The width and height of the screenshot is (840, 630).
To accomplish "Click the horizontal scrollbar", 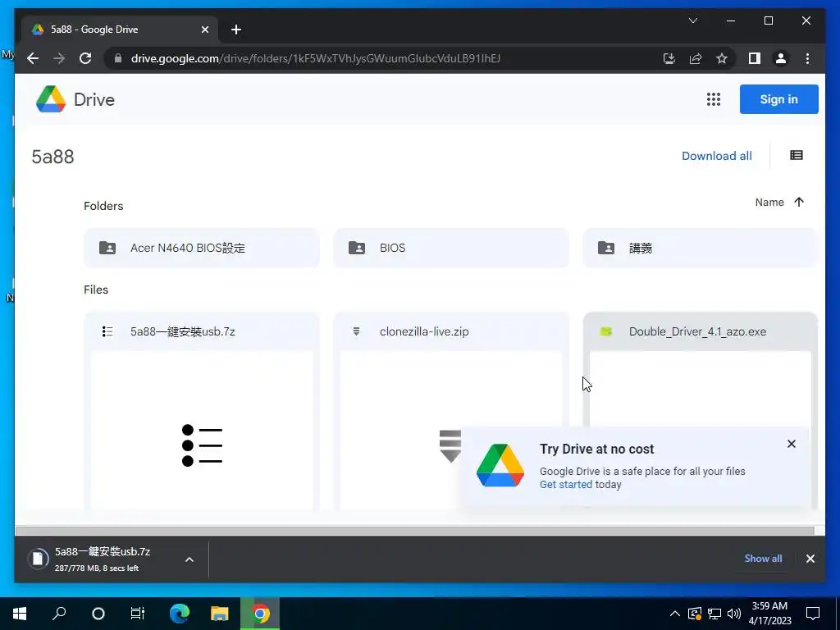I will [x=414, y=531].
